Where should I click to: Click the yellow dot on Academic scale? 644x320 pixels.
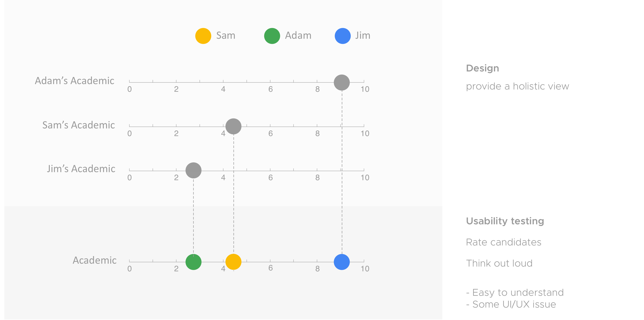pos(233,262)
